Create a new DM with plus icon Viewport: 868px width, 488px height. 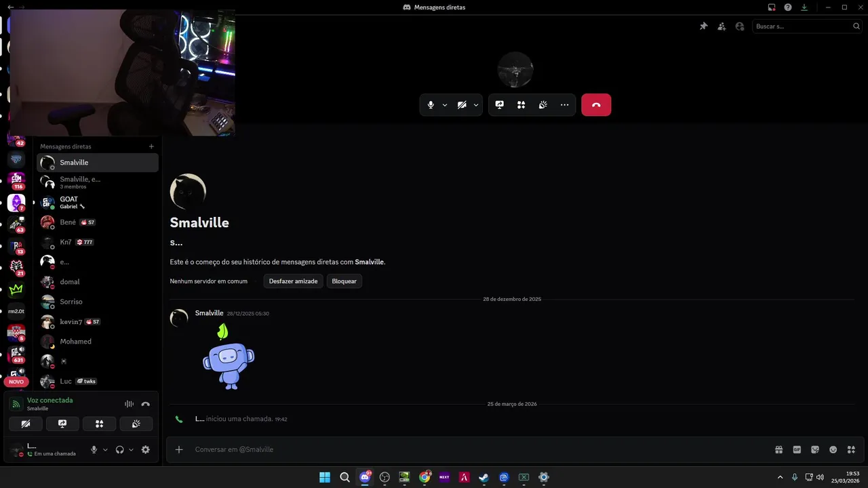[151, 146]
